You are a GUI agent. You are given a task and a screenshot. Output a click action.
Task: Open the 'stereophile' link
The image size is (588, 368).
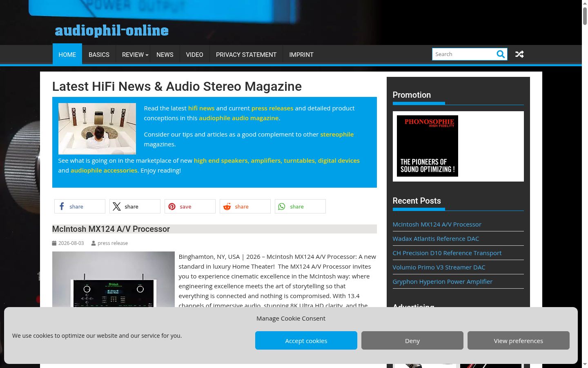tap(337, 134)
